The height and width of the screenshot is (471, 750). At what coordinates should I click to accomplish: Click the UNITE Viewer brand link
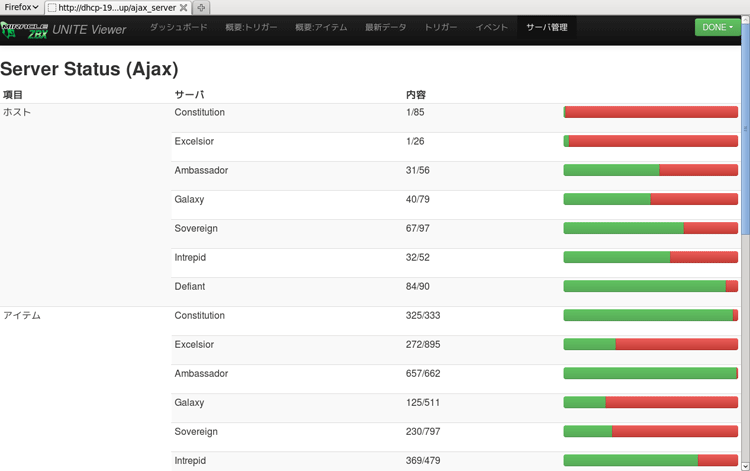89,29
